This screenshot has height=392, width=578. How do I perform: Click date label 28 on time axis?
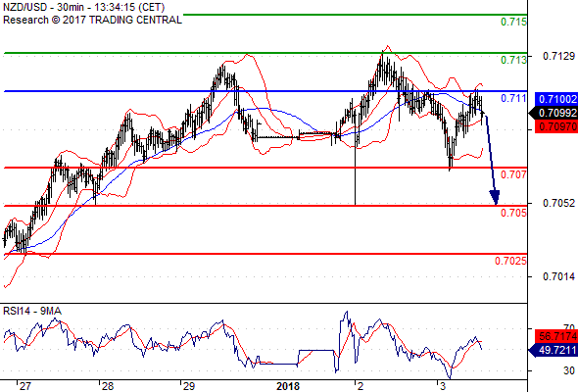(x=108, y=386)
